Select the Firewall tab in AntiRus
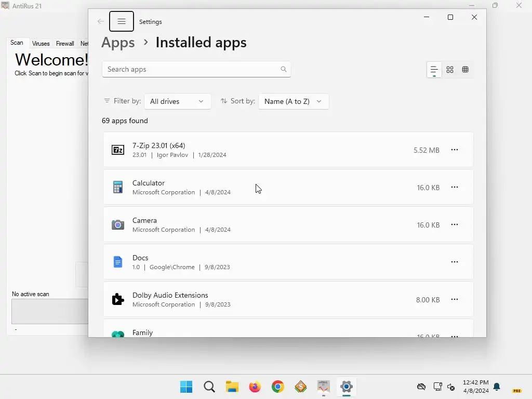Viewport: 532px width, 399px height. [x=65, y=44]
